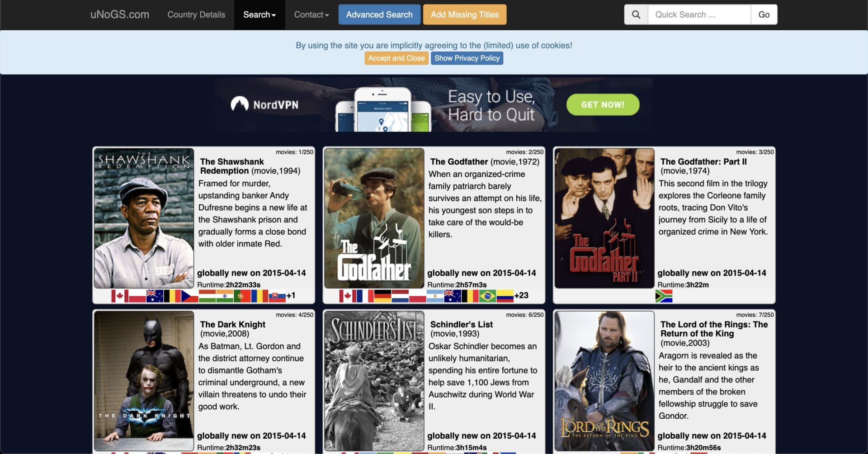868x454 pixels.
Task: Click the magnifying glass search icon
Action: (x=636, y=14)
